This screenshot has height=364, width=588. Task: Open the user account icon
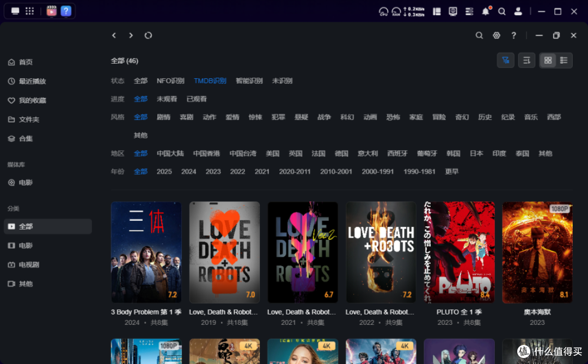click(518, 11)
